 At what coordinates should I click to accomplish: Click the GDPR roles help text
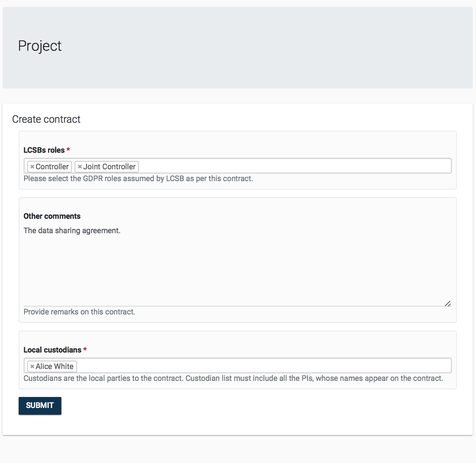click(138, 179)
